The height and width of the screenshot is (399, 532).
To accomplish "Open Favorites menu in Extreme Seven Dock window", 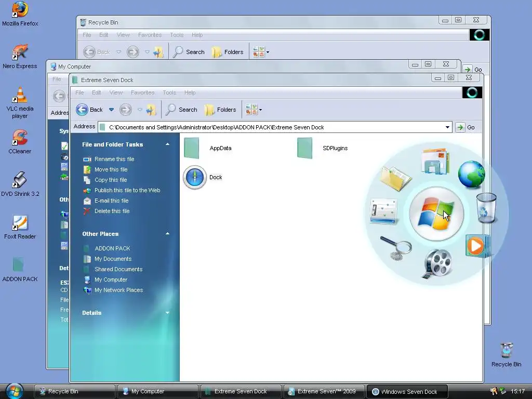I will 142,92.
